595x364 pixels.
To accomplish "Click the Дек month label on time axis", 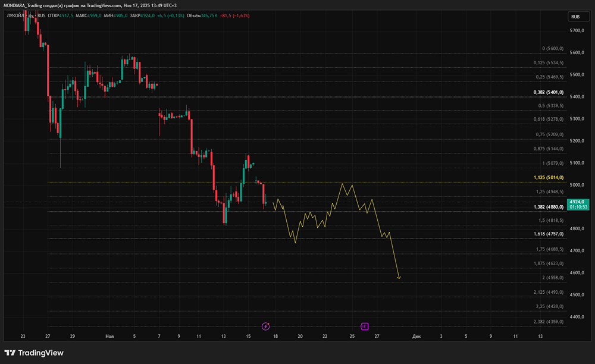I will 416,336.
